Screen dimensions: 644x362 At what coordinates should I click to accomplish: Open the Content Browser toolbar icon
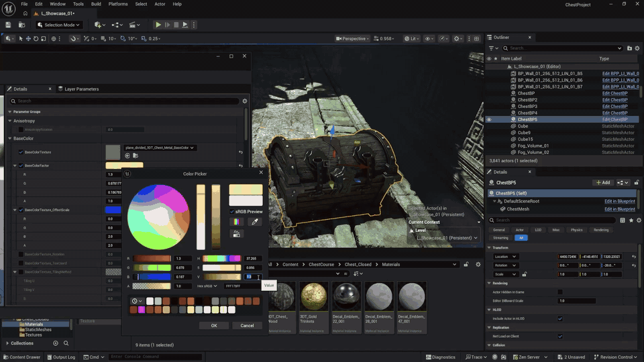(21, 25)
